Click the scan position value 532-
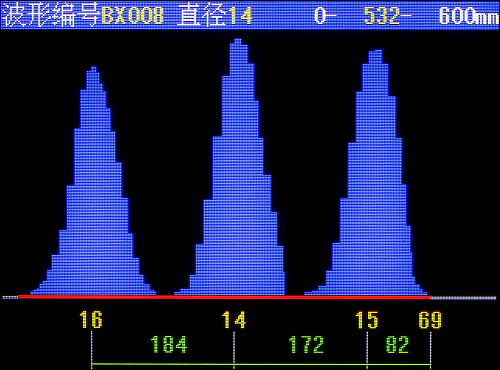 tap(388, 15)
